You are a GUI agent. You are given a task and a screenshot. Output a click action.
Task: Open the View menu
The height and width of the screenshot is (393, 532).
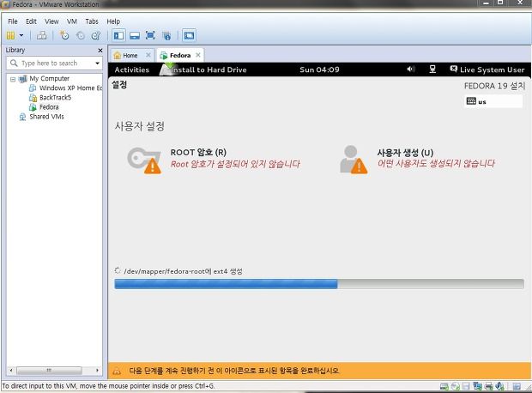(51, 21)
